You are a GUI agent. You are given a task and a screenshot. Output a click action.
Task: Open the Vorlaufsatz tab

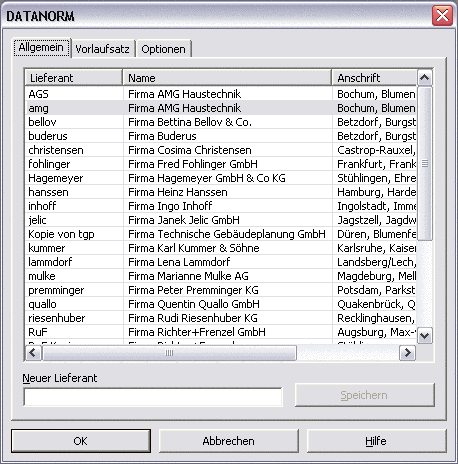tap(102, 49)
